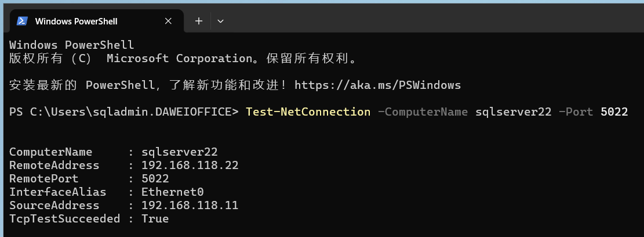Open the https://aka.ms/PSWindows link

[x=377, y=85]
